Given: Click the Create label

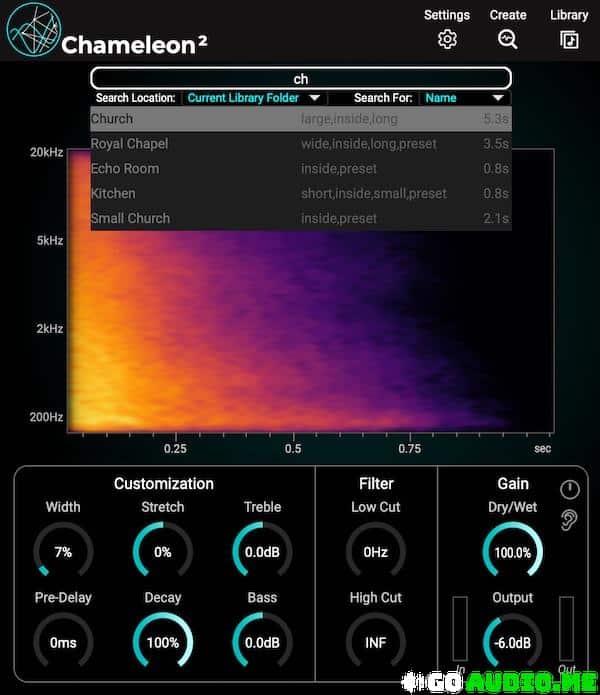Looking at the screenshot, I should (x=508, y=15).
